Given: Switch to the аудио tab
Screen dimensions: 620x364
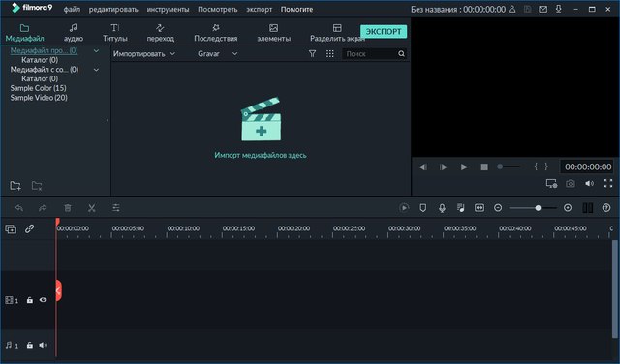Looking at the screenshot, I should [74, 33].
